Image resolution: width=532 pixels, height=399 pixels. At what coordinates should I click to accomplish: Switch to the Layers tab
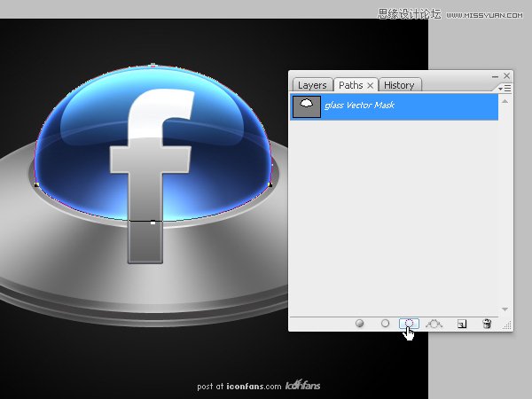(x=312, y=85)
